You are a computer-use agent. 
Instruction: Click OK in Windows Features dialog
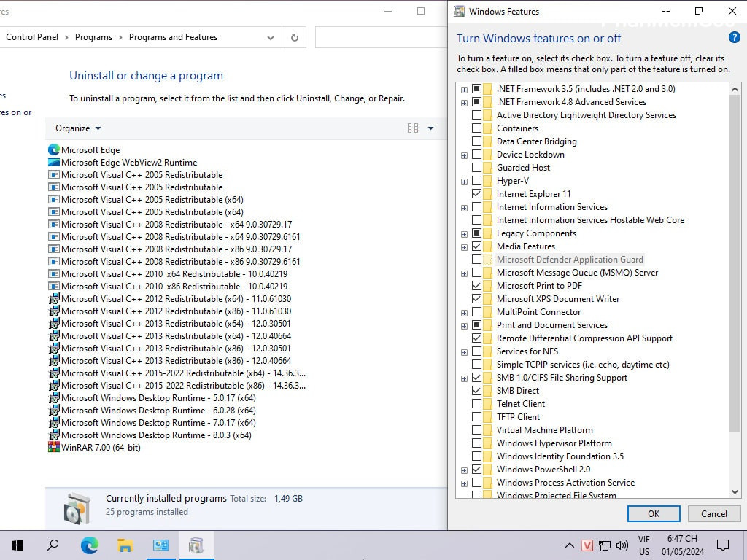click(x=654, y=513)
